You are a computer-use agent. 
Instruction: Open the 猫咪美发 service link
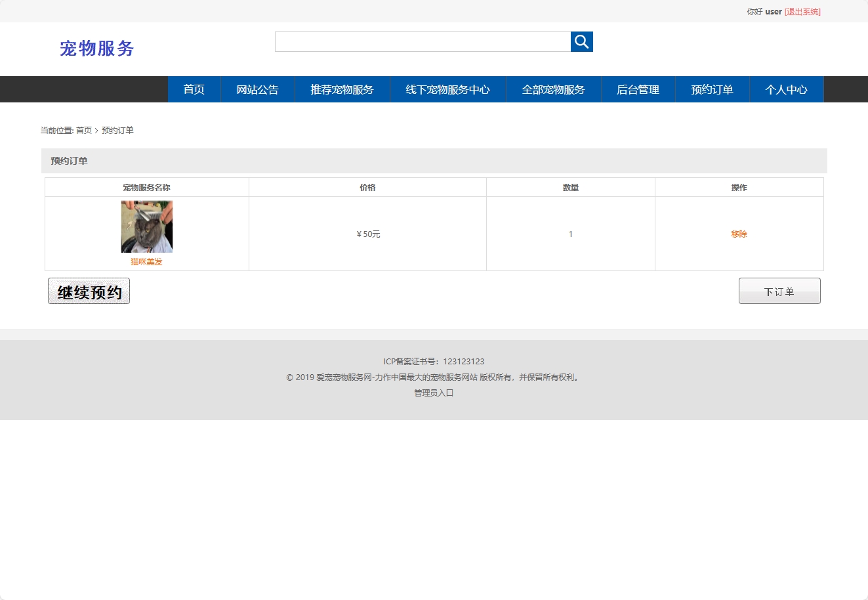pyautogui.click(x=146, y=260)
